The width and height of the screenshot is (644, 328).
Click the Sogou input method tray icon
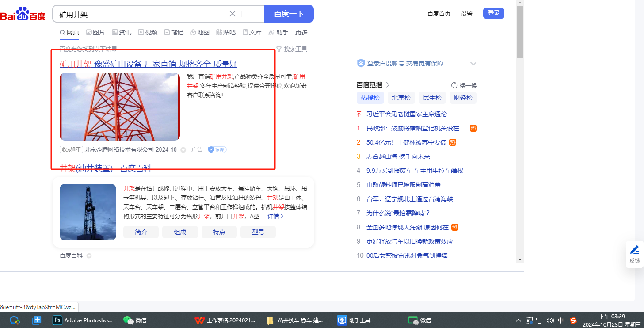[573, 320]
